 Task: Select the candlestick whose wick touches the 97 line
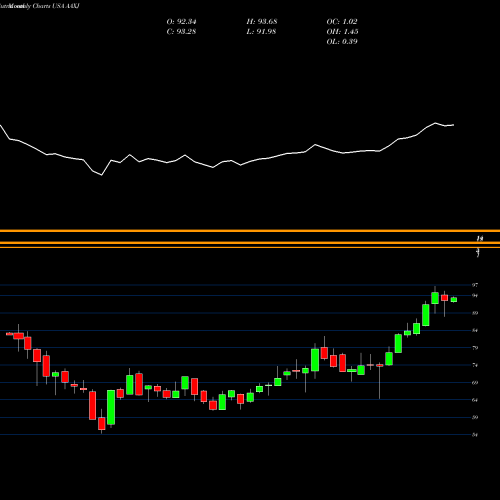coord(435,298)
